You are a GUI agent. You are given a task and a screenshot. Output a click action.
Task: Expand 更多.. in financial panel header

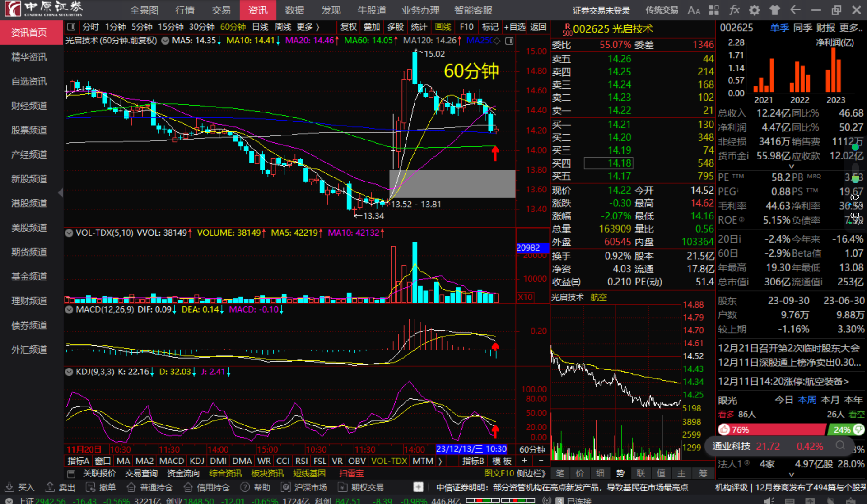(851, 28)
